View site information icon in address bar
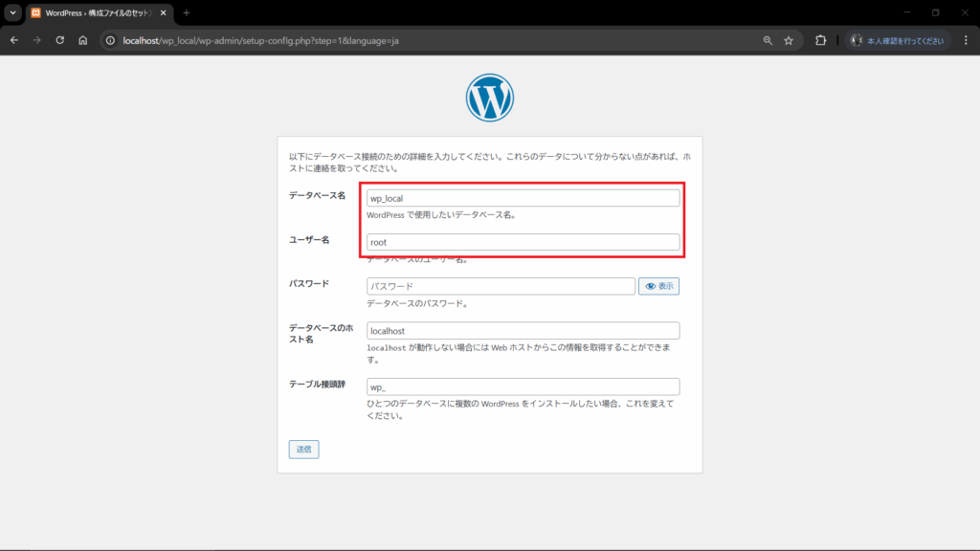 (111, 40)
